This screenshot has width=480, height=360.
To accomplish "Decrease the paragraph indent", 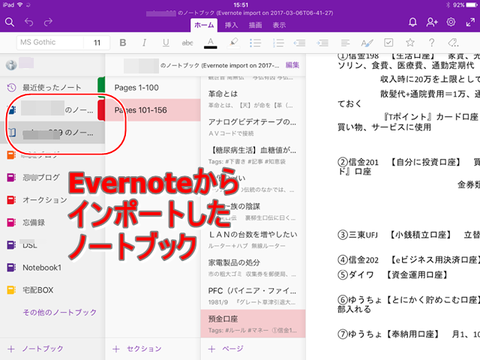I will coord(299,43).
